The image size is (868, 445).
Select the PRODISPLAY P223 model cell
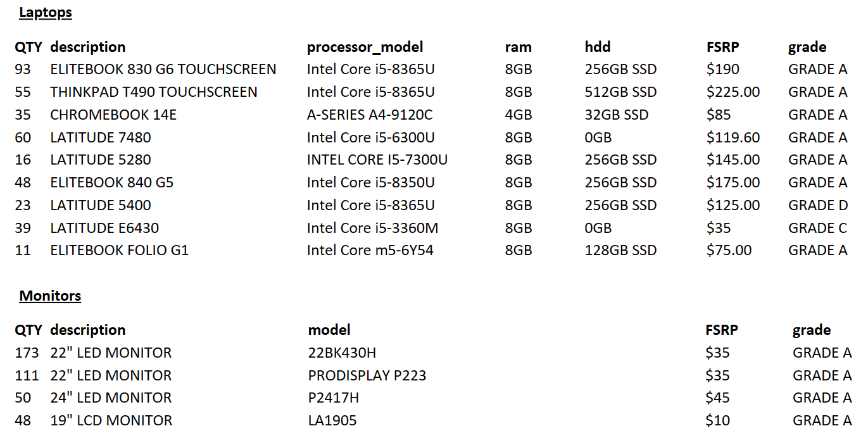click(x=367, y=376)
